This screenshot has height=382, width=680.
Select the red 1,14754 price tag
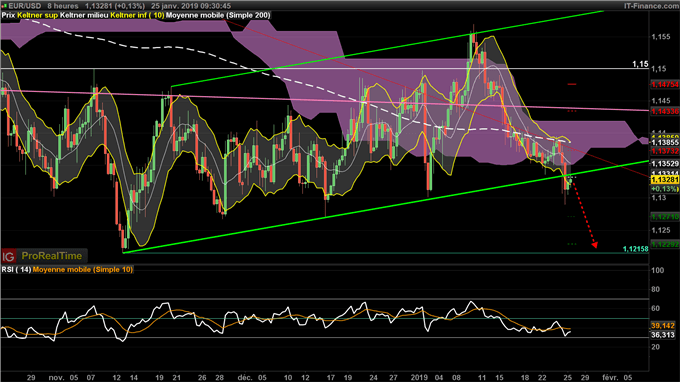[x=665, y=85]
